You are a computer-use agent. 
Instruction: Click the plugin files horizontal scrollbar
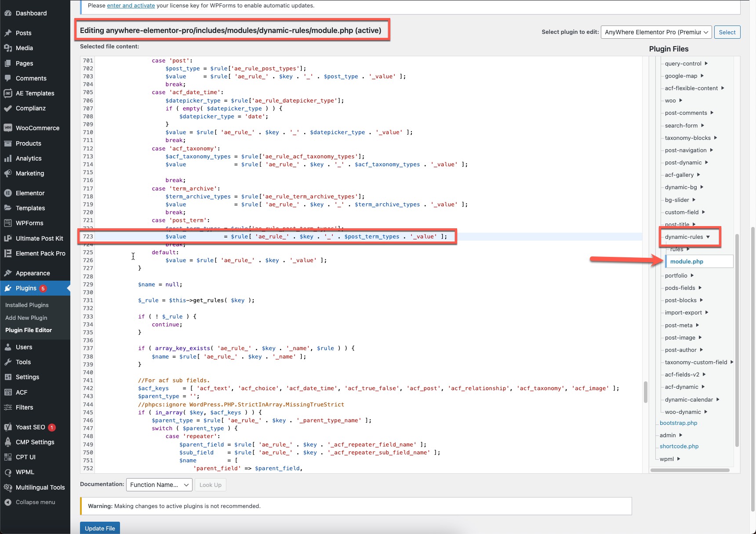click(690, 470)
